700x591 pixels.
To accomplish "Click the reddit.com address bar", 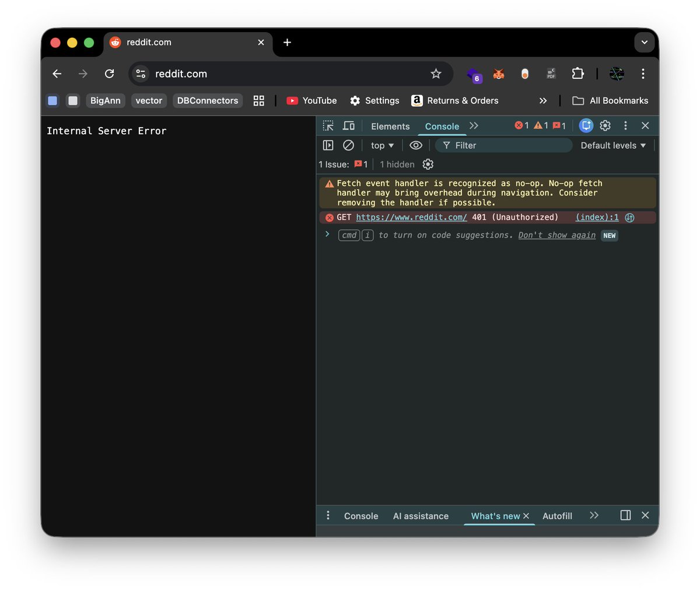I will 290,74.
